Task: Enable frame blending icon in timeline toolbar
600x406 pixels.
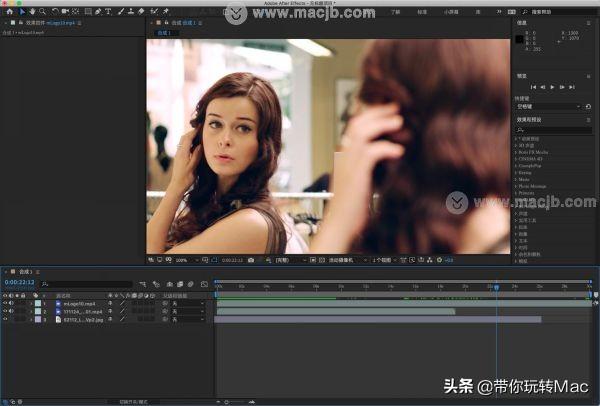Action: pos(180,284)
